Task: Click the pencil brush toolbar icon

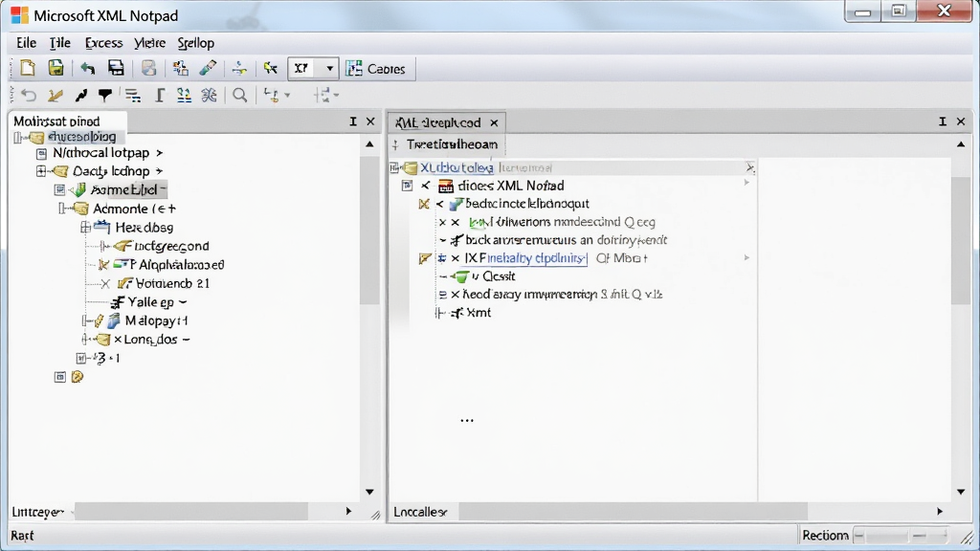Action: click(x=208, y=68)
